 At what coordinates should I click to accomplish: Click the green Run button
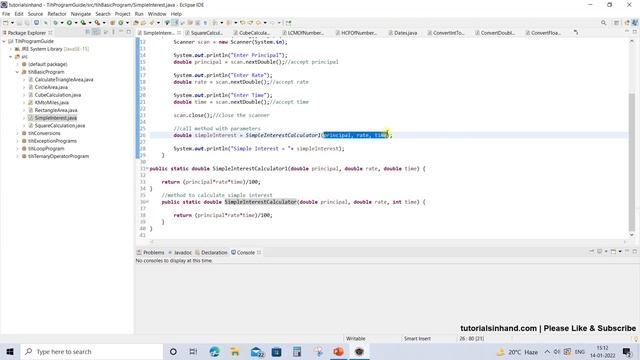[69, 23]
